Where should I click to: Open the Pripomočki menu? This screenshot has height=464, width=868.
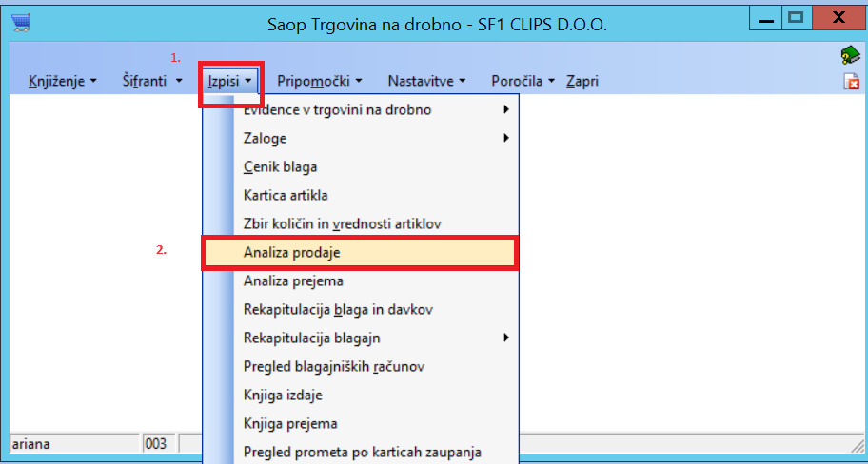pos(320,82)
